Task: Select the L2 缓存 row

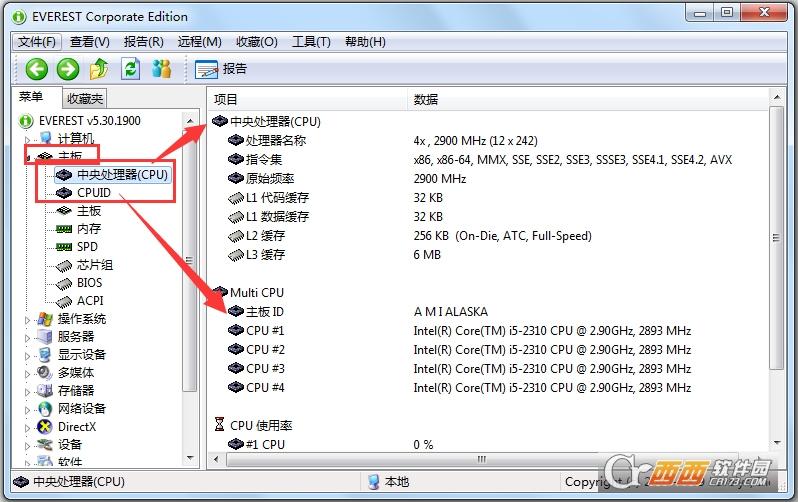Action: [489, 236]
